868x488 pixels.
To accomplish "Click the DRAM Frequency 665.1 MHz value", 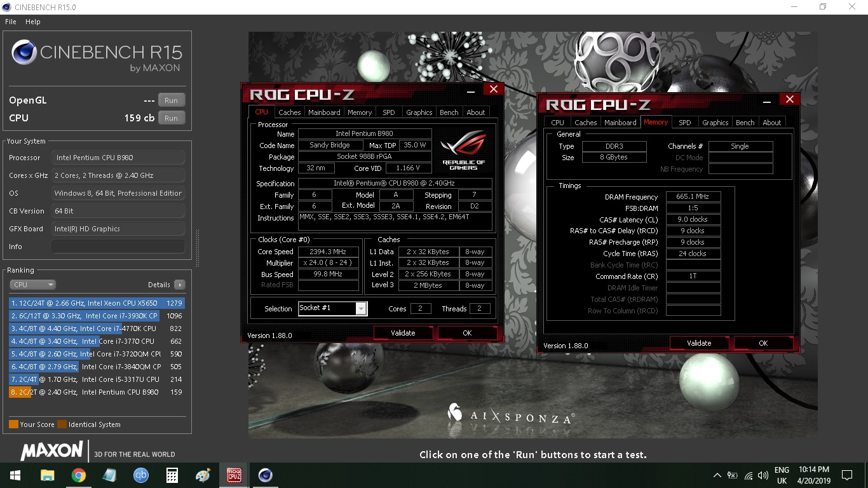I will 693,197.
